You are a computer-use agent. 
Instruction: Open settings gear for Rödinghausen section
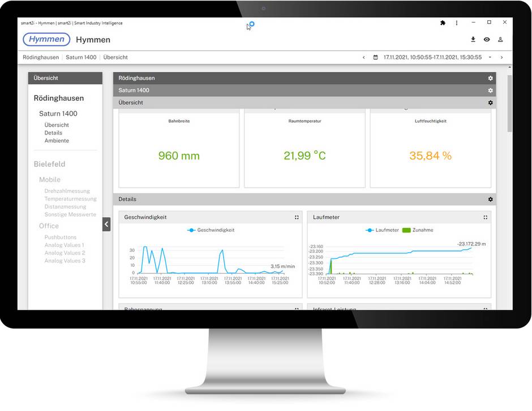tap(490, 78)
